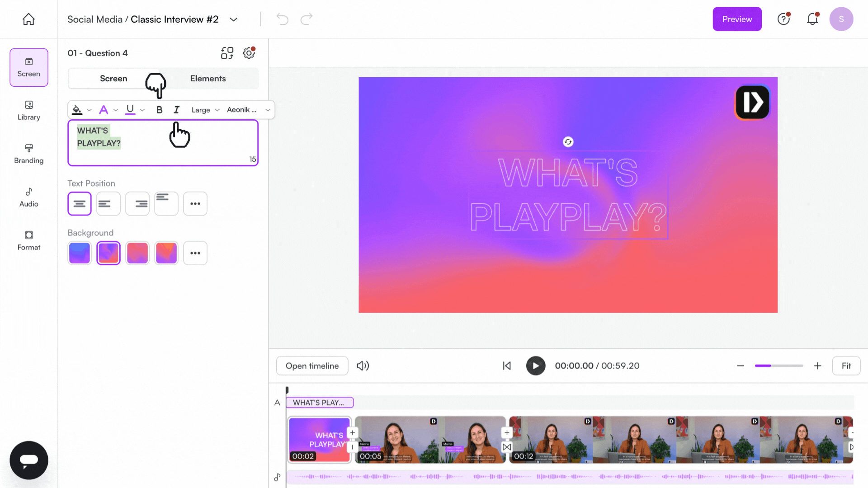Image resolution: width=868 pixels, height=488 pixels.
Task: Switch to the Elements tab
Action: pyautogui.click(x=208, y=78)
